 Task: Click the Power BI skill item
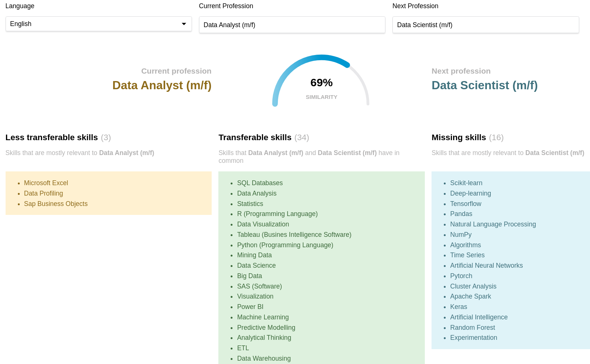click(x=250, y=307)
